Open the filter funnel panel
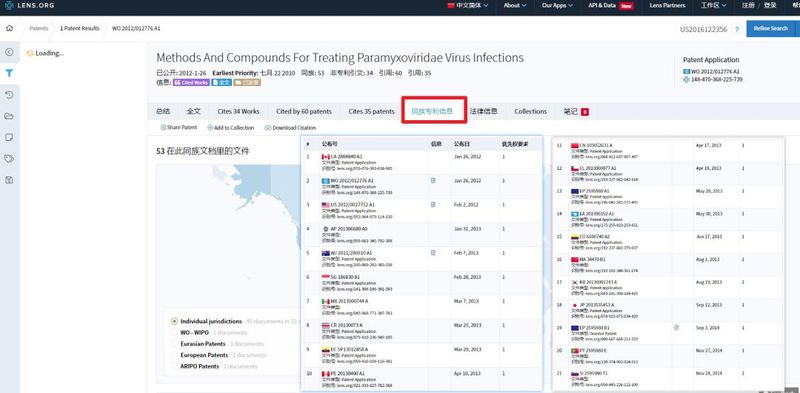The image size is (800, 393). [x=9, y=73]
